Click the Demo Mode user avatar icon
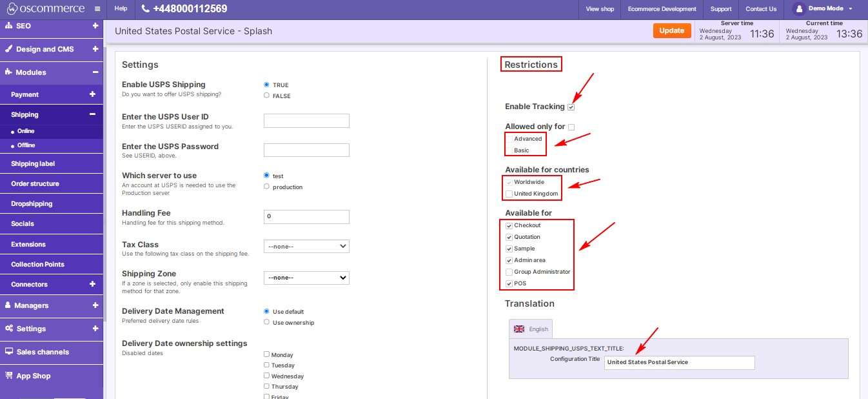 [x=798, y=9]
